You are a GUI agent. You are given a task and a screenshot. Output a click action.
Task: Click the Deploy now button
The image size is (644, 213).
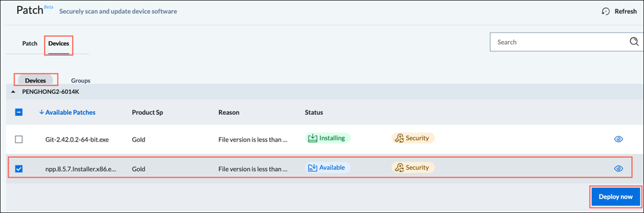coord(616,197)
